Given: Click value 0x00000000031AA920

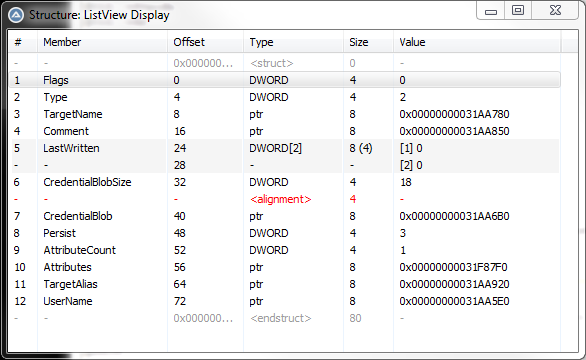Looking at the screenshot, I should pyautogui.click(x=454, y=284).
